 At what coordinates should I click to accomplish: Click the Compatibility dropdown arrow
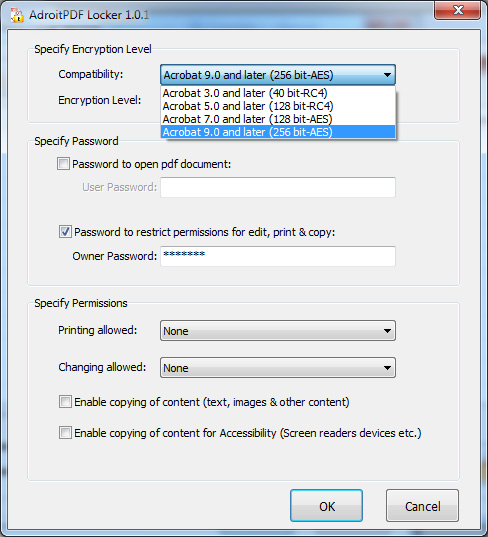point(387,75)
